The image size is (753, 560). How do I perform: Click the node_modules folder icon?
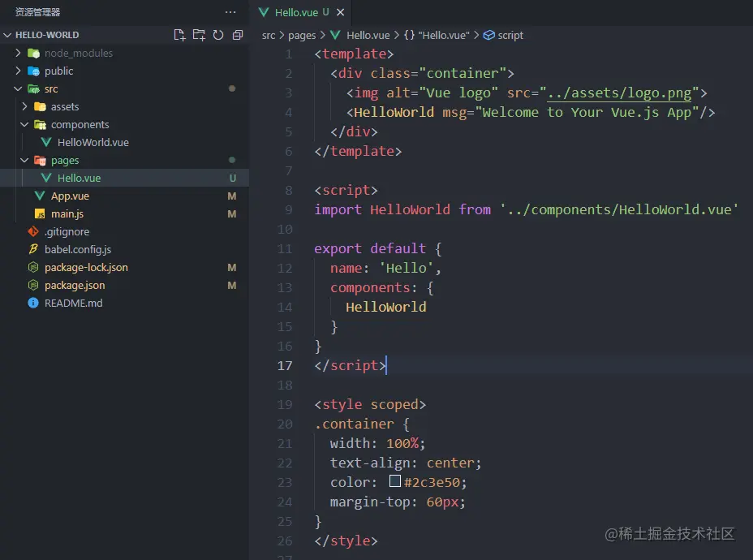tap(33, 53)
